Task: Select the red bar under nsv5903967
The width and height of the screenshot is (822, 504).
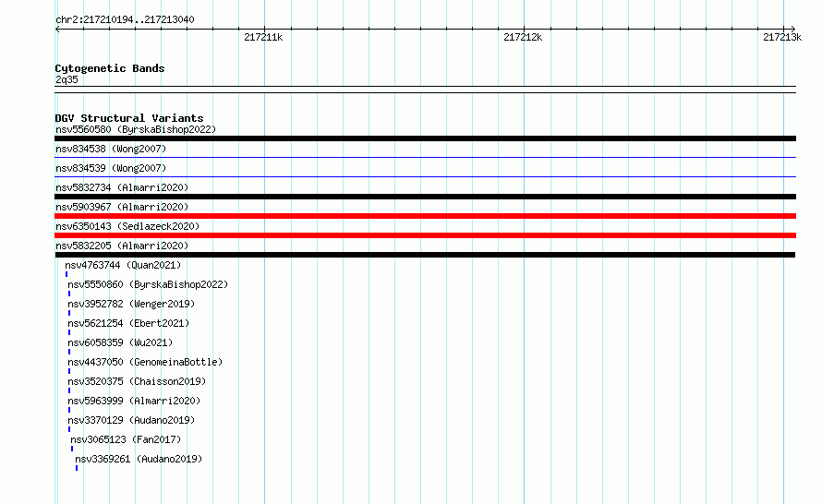Action: pos(425,216)
